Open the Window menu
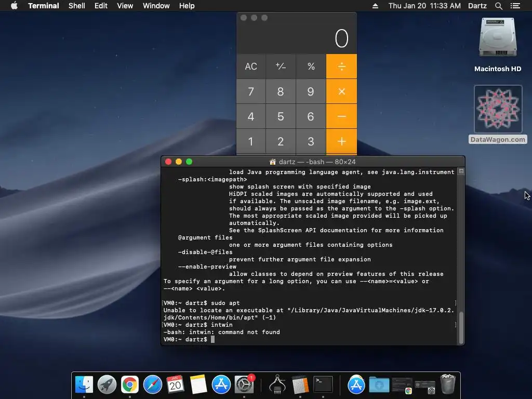532x399 pixels. pos(156,6)
